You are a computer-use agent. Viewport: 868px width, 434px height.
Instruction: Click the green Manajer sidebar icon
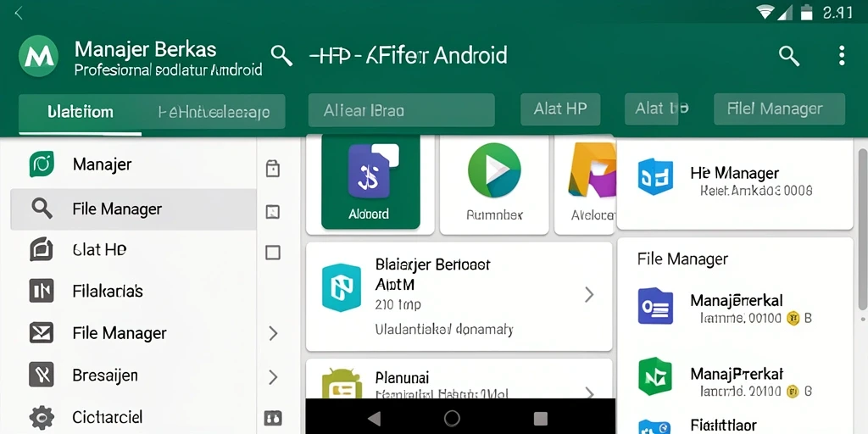pyautogui.click(x=42, y=164)
